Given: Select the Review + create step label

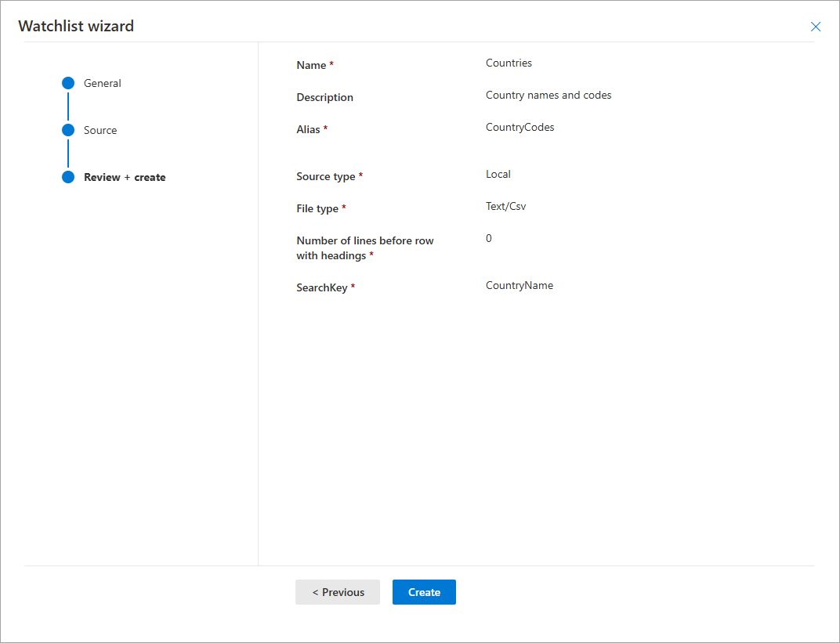Looking at the screenshot, I should click(125, 177).
